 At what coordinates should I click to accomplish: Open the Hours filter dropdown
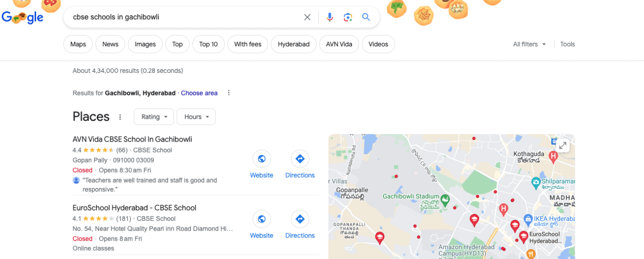(x=196, y=116)
